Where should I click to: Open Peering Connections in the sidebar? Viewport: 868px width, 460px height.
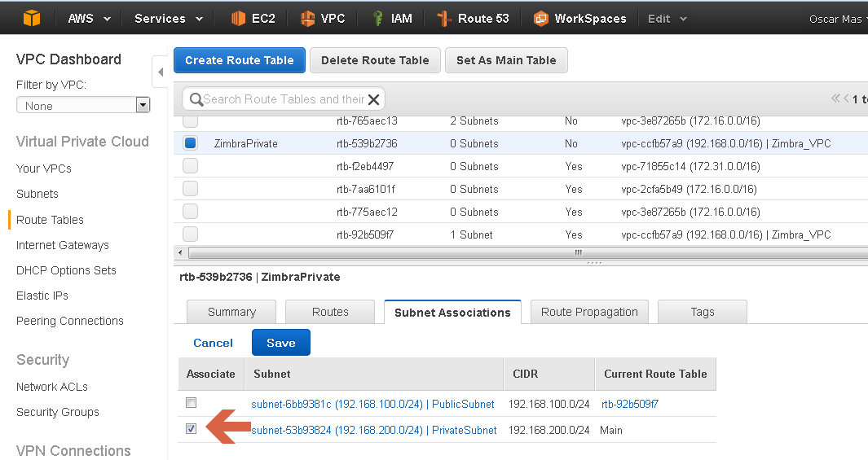pyautogui.click(x=70, y=321)
